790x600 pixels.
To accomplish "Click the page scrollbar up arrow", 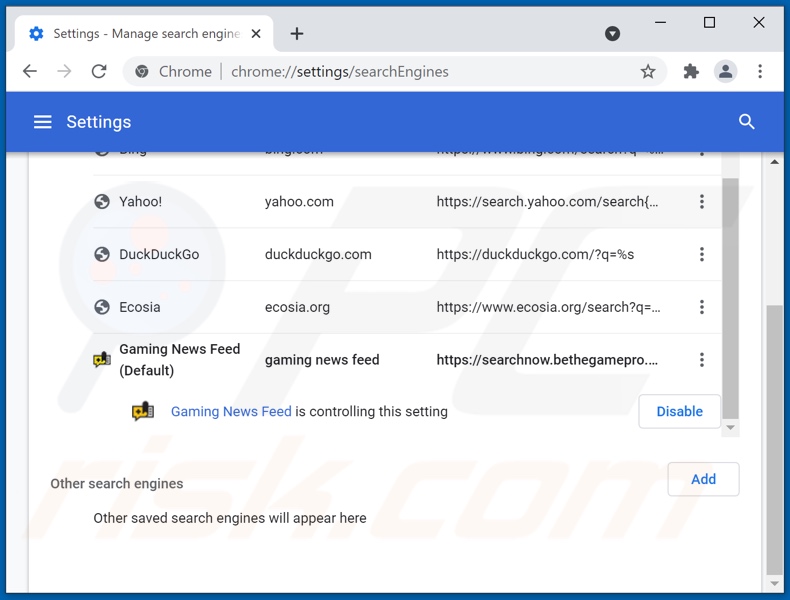I will [774, 162].
